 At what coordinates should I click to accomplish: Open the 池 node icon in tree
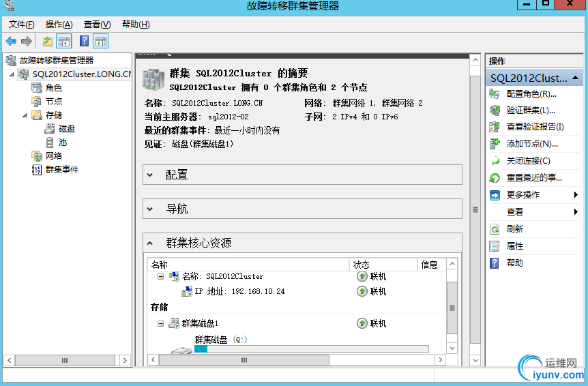(50, 142)
